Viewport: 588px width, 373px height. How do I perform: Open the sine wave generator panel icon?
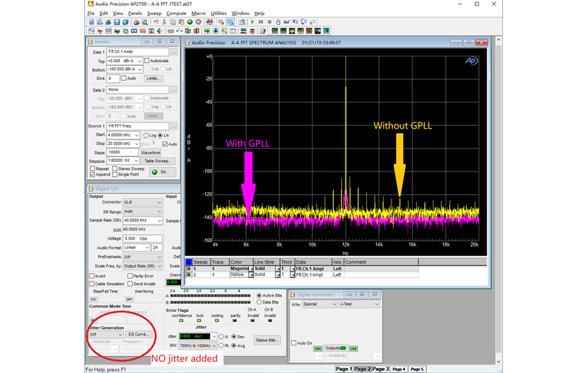(91, 31)
